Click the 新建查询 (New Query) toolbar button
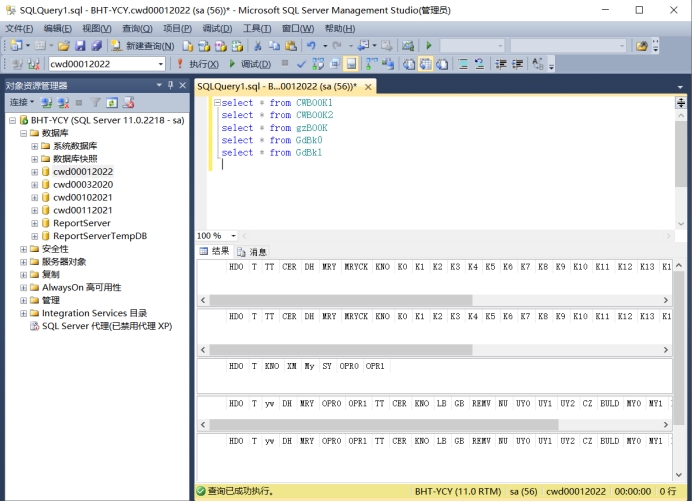Image resolution: width=692 pixels, height=502 pixels. pyautogui.click(x=142, y=46)
